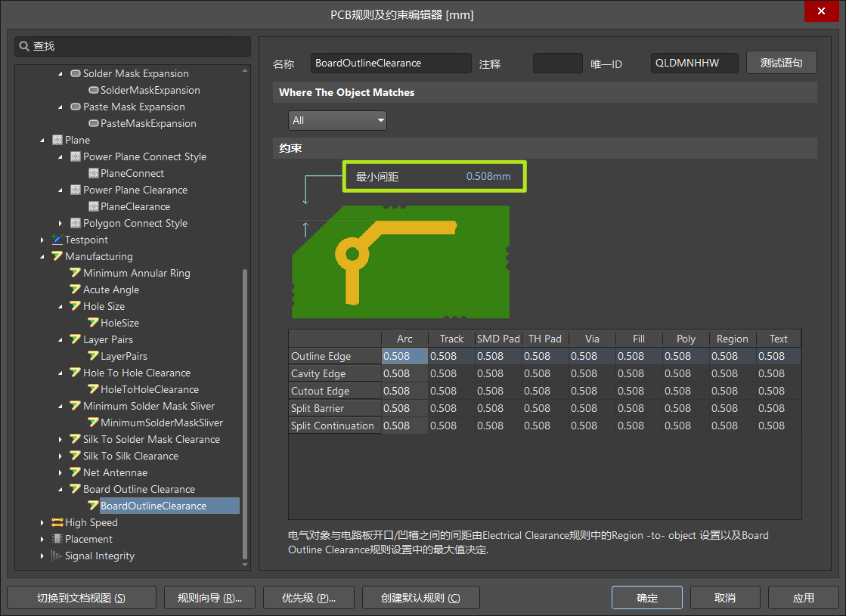Click the search magnifier icon
This screenshot has width=846, height=616.
pos(23,47)
